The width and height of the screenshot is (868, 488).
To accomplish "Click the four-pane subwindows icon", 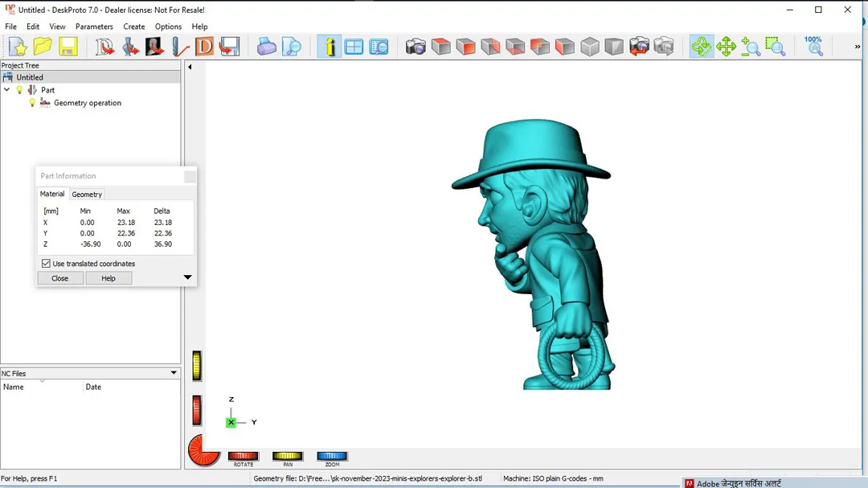I will (354, 47).
